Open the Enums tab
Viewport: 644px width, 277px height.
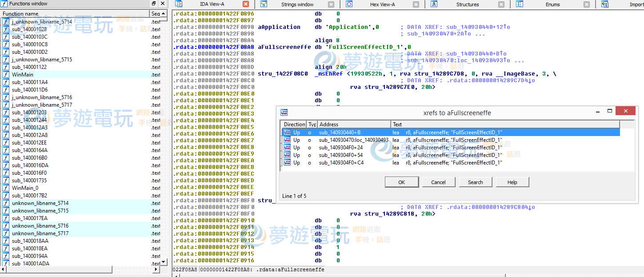[x=552, y=4]
